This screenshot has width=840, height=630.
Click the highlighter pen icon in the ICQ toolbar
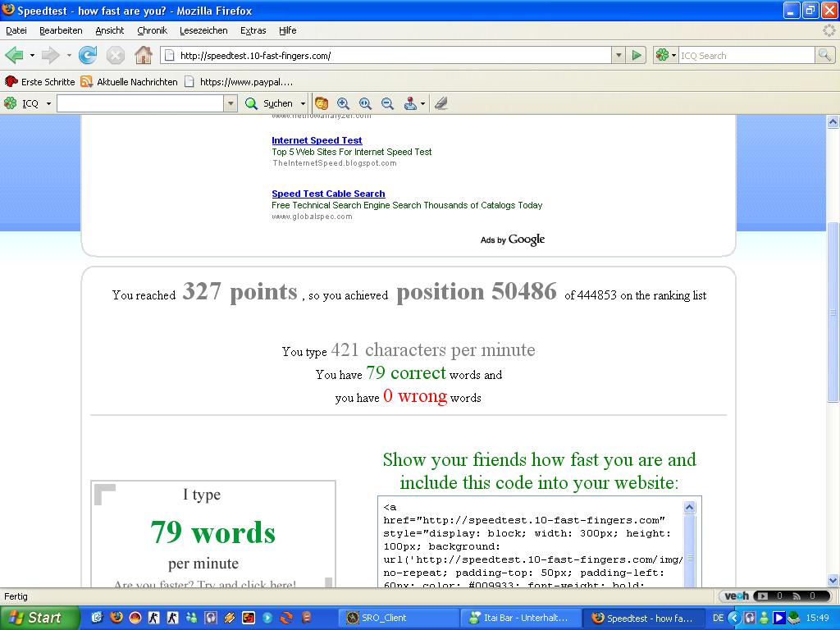[x=441, y=103]
